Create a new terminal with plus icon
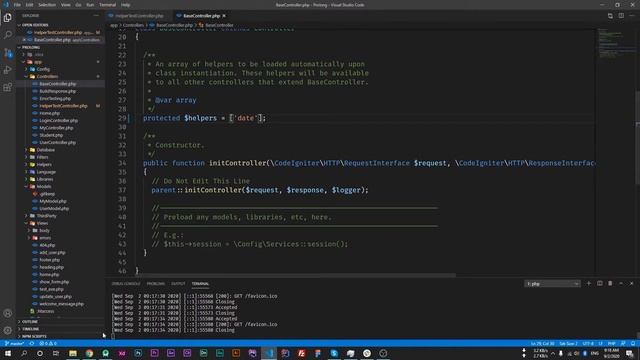This screenshot has width=640, height=360. click(x=589, y=283)
